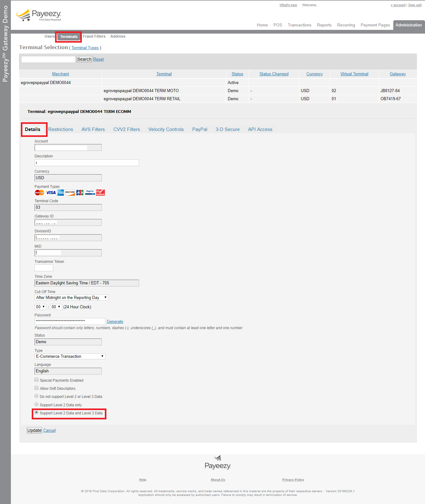Click the Update button
Screen dimensions: 425x504
click(34, 430)
